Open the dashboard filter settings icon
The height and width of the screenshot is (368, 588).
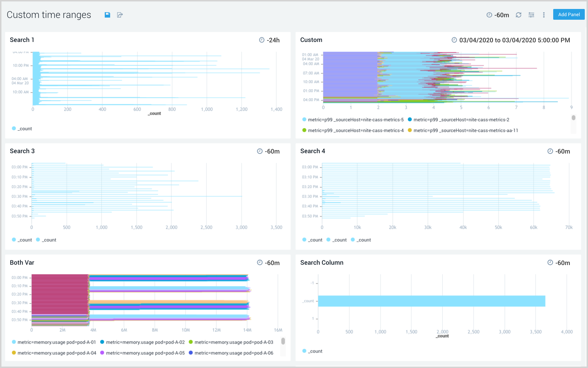click(x=531, y=15)
